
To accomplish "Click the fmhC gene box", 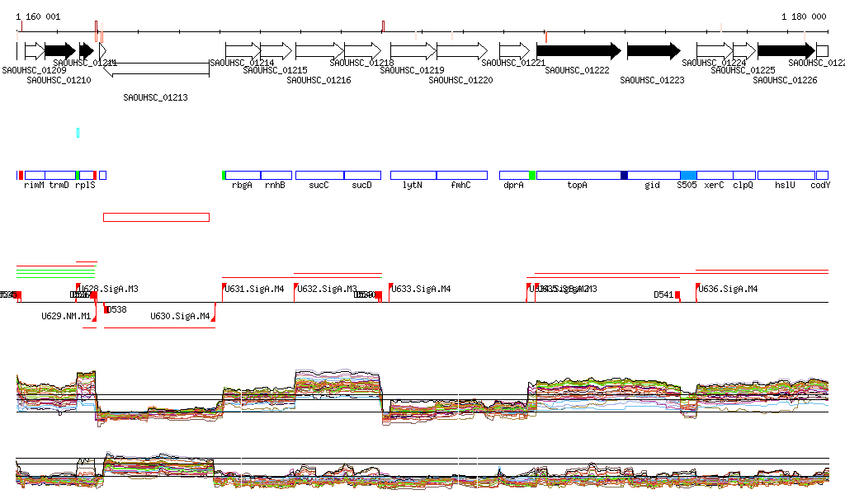I will point(462,175).
